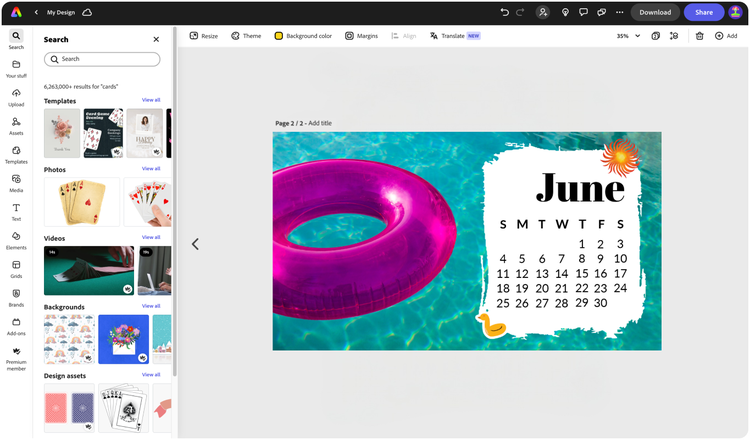This screenshot has width=750, height=440.
Task: Select the Happy birthday template thumbnail
Action: pyautogui.click(x=144, y=133)
